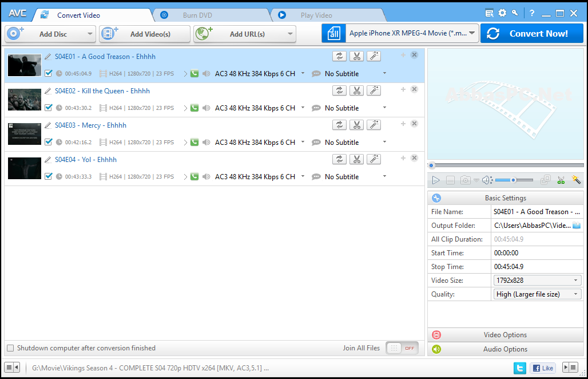Screen dimensions: 588x379
Task: Open scissors clip tool for Kill the Queen
Action: (x=356, y=91)
